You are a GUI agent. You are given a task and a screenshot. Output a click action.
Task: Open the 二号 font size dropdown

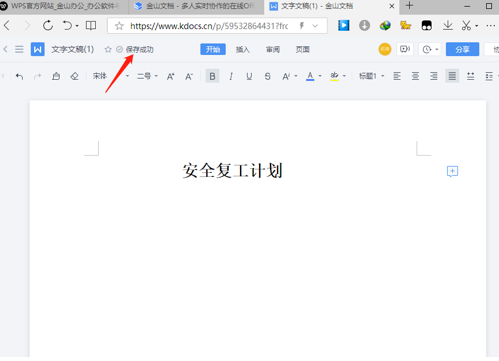point(147,76)
